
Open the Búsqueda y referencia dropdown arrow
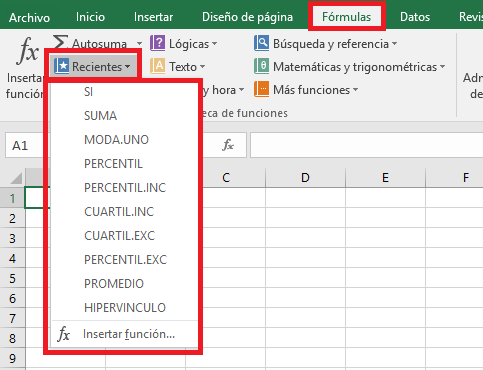tap(394, 44)
